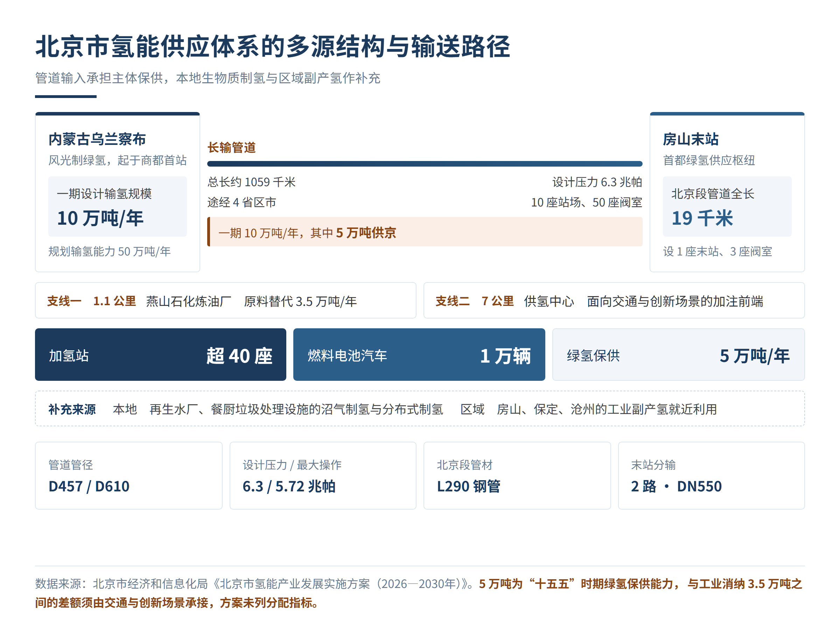The image size is (840, 630).
Task: Click the text 总长约 1059 千米
Action: (x=251, y=182)
